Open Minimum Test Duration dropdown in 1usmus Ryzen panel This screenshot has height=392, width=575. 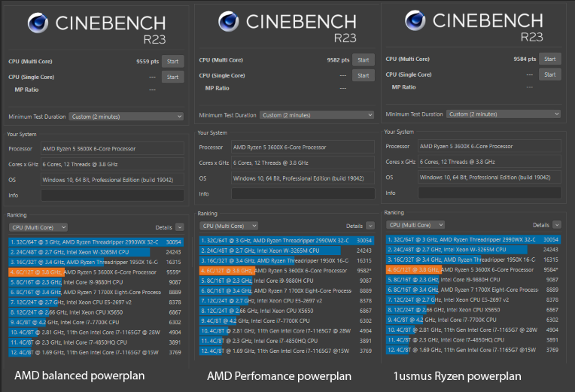pos(503,114)
